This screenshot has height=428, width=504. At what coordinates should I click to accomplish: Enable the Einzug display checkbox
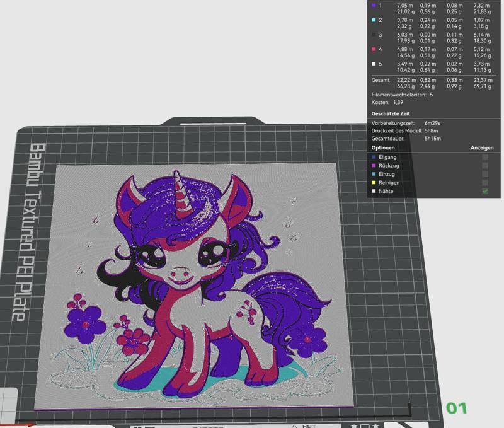coord(485,174)
